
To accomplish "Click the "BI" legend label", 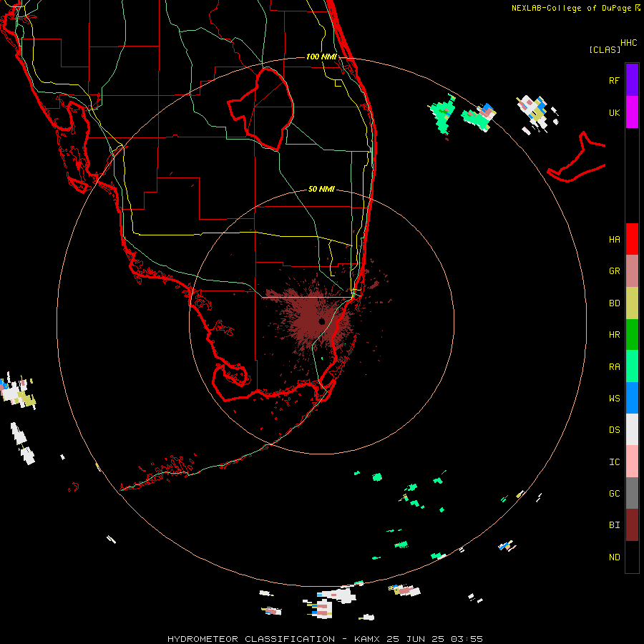I will 614,525.
